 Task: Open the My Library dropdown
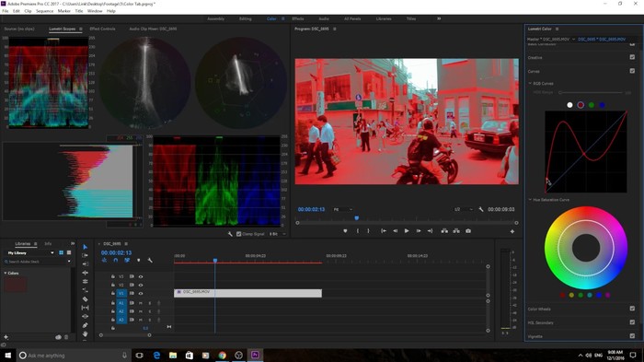click(x=30, y=253)
